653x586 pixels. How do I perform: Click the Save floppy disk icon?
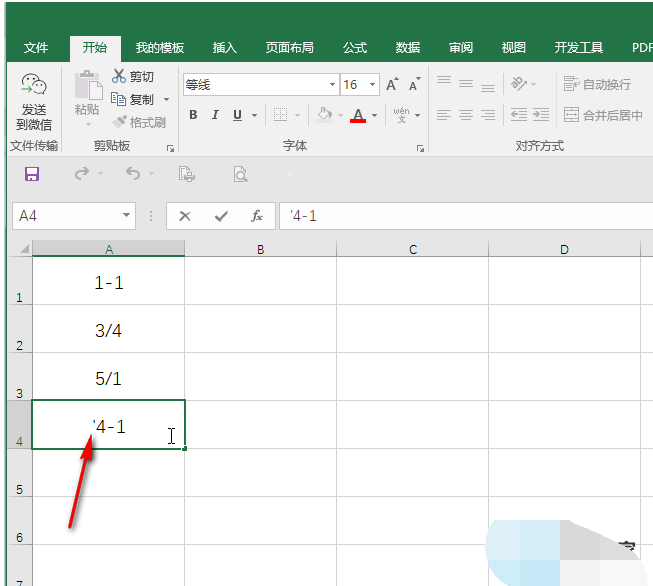coord(32,175)
